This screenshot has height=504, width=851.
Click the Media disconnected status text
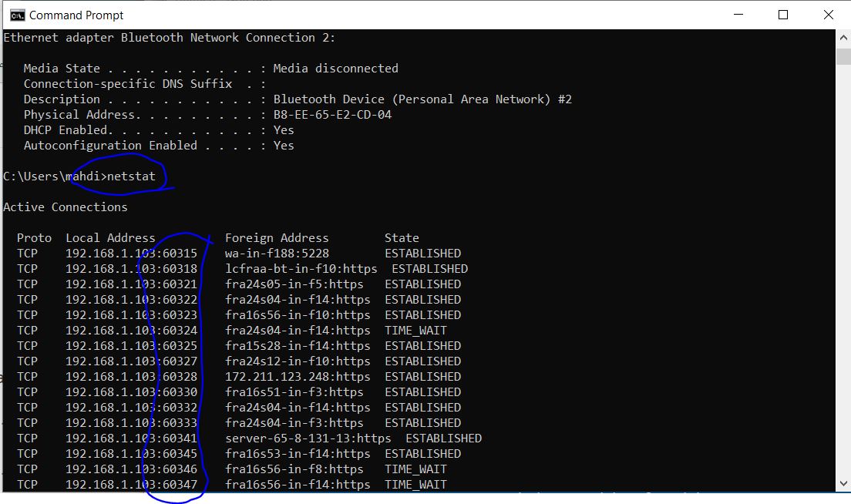click(x=335, y=69)
